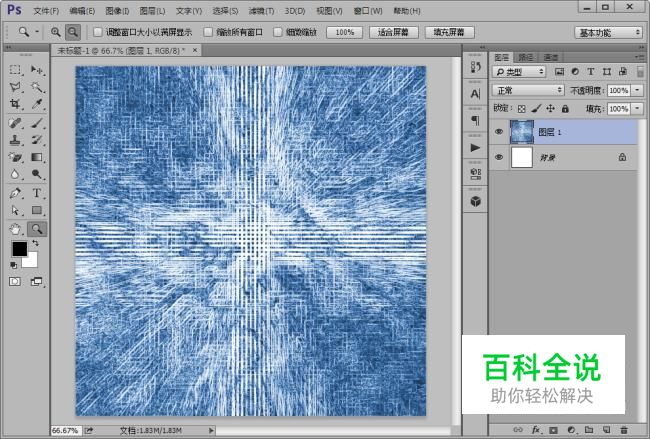
Task: Select the Gradient tool
Action: coord(37,157)
